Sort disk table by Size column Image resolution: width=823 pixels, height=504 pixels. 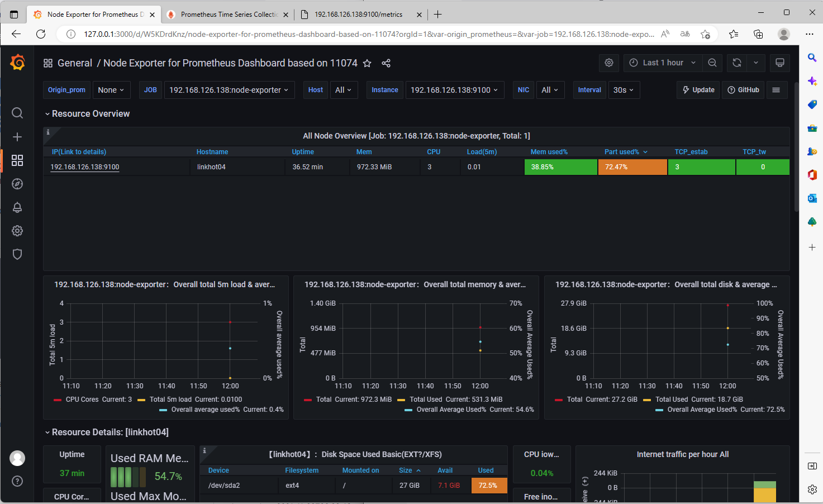(x=410, y=470)
